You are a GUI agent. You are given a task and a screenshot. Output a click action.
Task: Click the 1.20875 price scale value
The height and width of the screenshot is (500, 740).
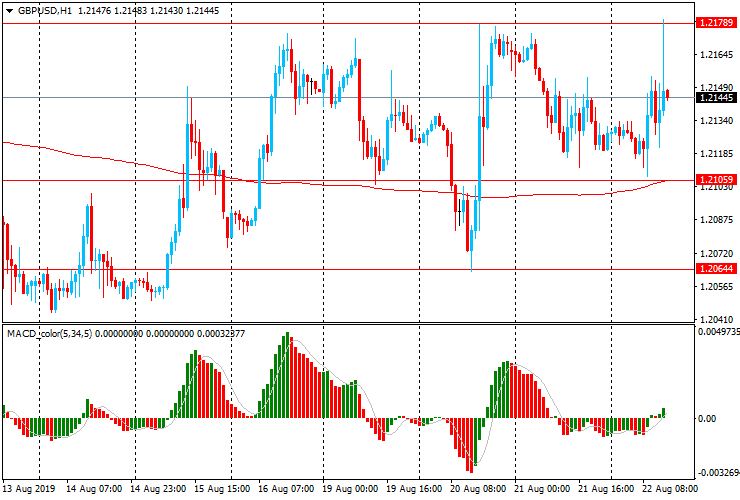coord(717,220)
